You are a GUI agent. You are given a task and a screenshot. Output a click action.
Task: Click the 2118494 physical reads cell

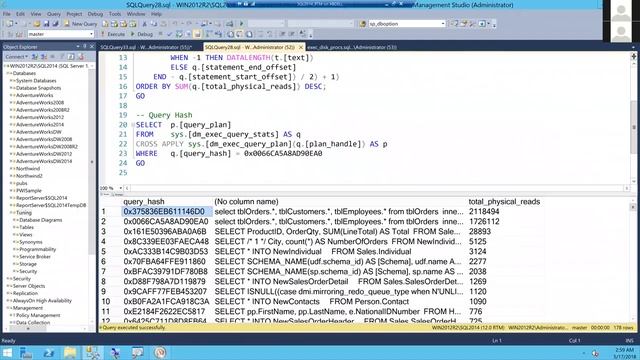(x=484, y=212)
